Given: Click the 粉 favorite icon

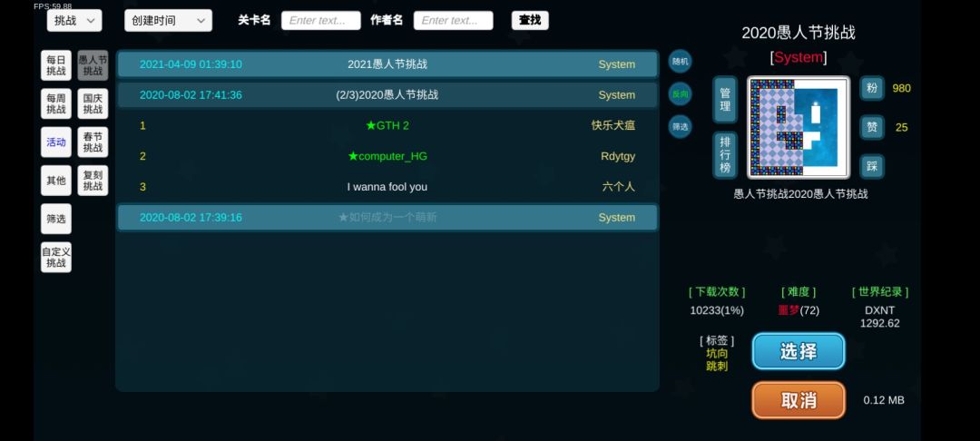Looking at the screenshot, I should pos(872,88).
